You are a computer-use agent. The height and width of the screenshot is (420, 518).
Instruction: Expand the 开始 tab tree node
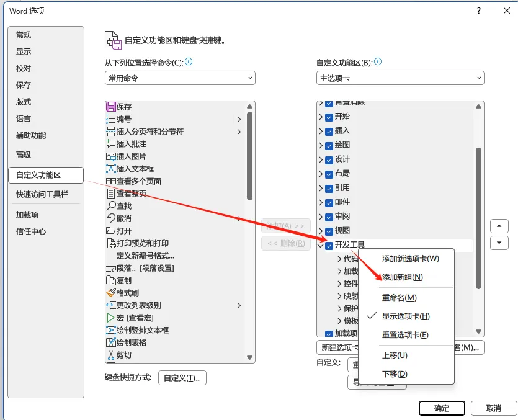coord(321,117)
